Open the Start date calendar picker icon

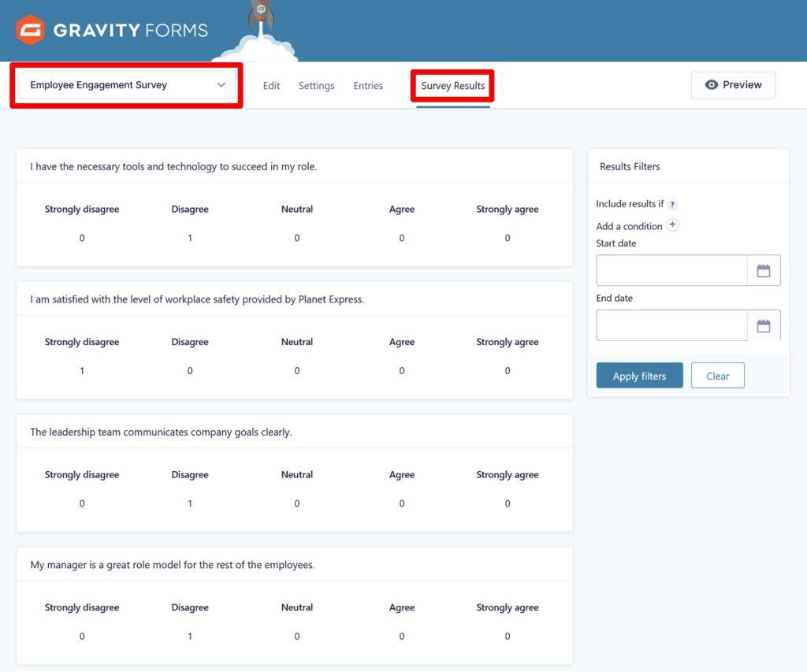click(764, 269)
